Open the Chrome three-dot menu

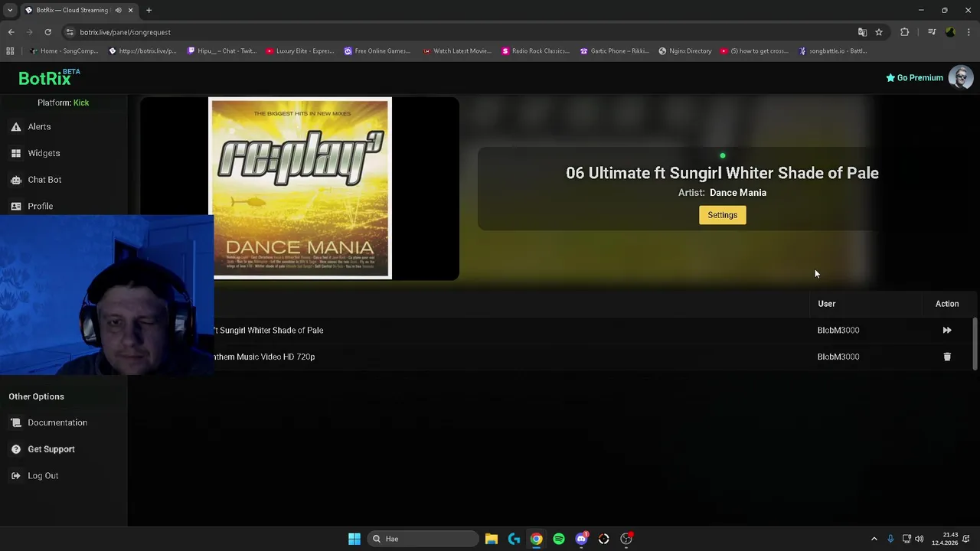969,32
